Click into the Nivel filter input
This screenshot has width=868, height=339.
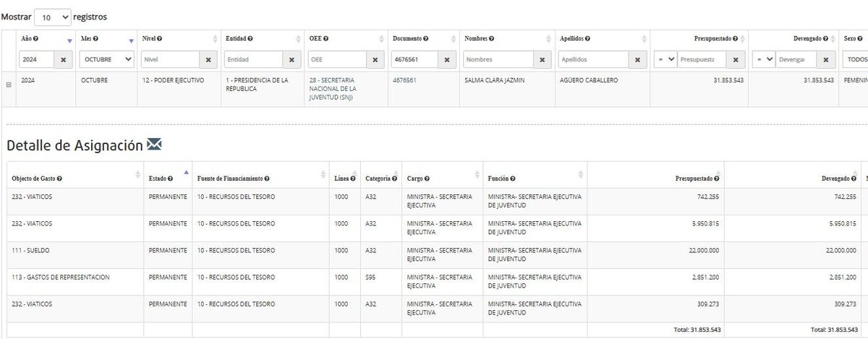tap(171, 59)
